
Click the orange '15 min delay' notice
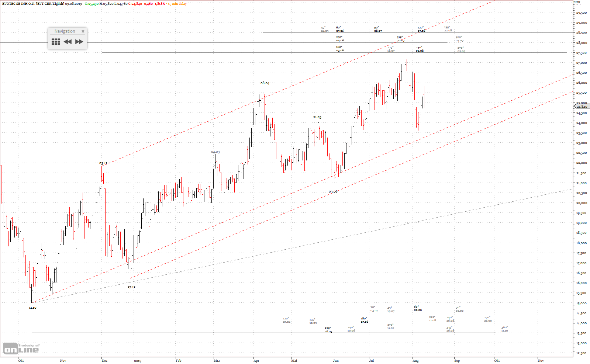177,4
